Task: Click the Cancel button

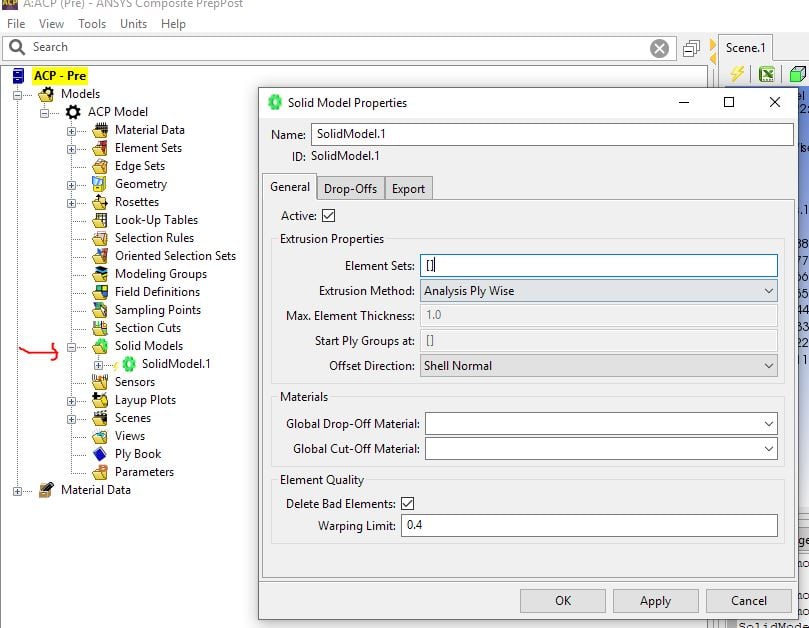Action: [749, 601]
